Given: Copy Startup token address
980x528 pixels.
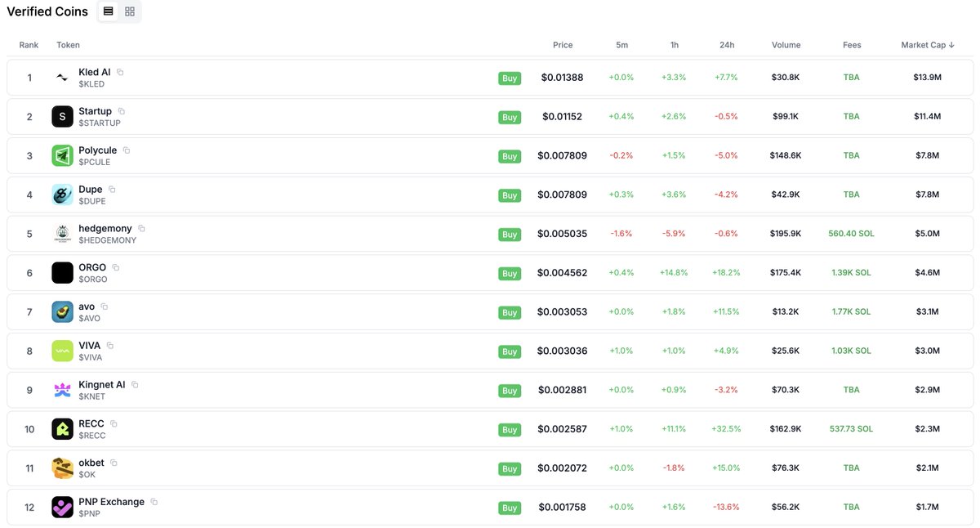Looking at the screenshot, I should coord(122,111).
